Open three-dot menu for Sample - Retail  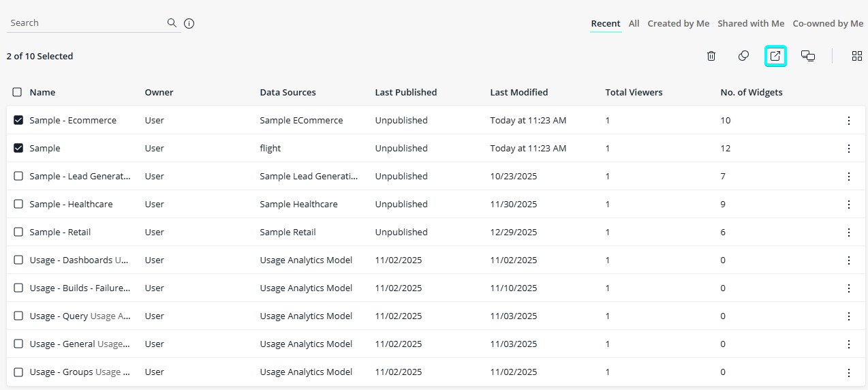(x=848, y=232)
